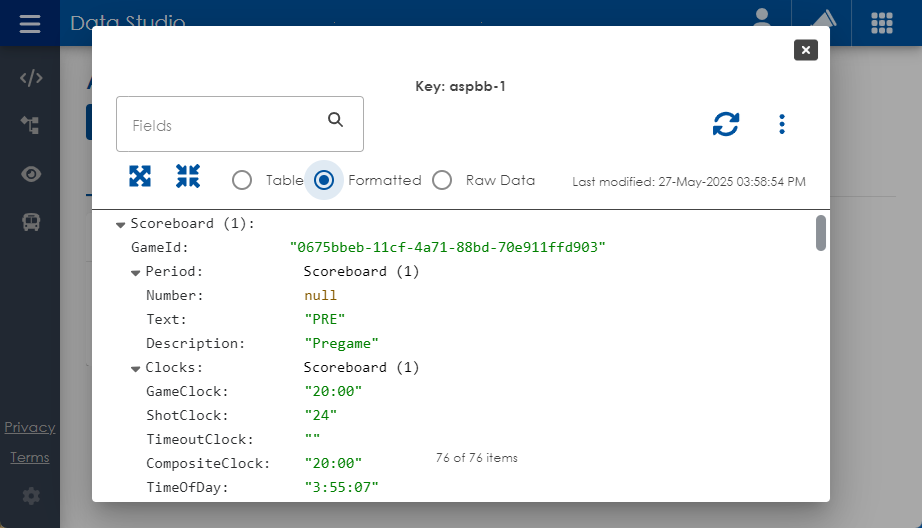The height and width of the screenshot is (528, 922).
Task: Expand all nodes with arrows icon
Action: [140, 177]
